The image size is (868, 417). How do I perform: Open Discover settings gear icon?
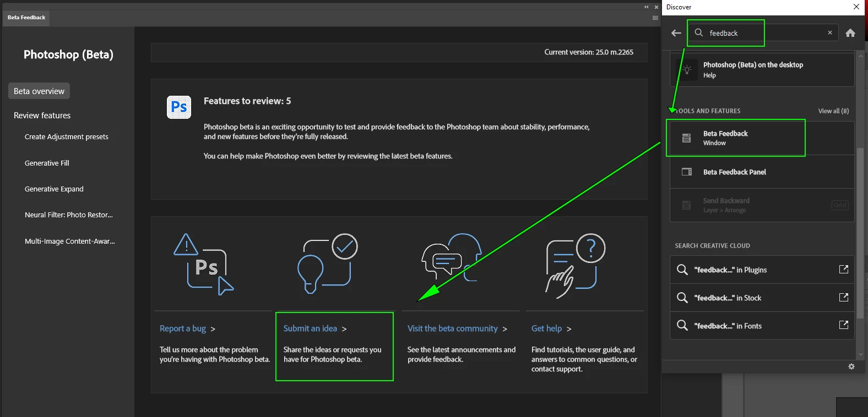tap(851, 366)
